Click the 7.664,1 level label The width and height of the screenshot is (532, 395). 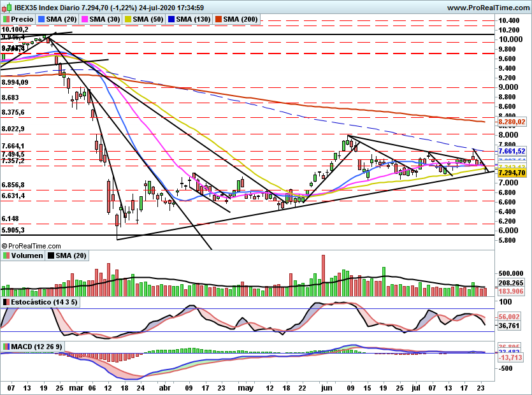click(13, 147)
